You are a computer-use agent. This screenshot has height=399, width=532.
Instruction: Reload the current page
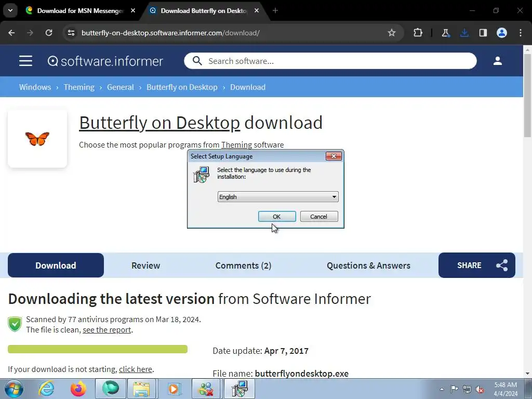49,33
